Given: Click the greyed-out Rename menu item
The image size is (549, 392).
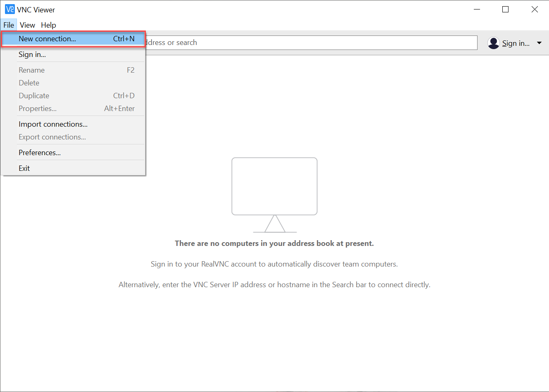Looking at the screenshot, I should point(73,70).
